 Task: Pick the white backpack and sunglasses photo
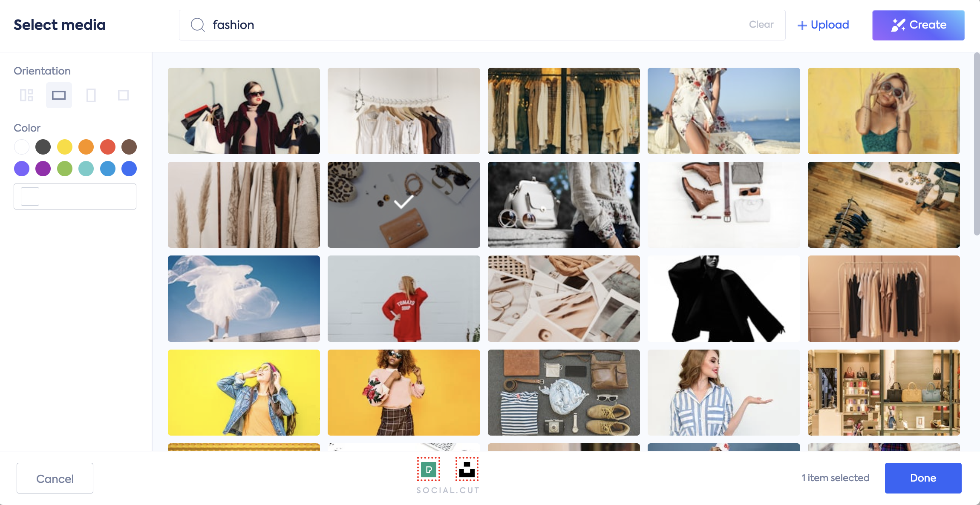point(564,205)
